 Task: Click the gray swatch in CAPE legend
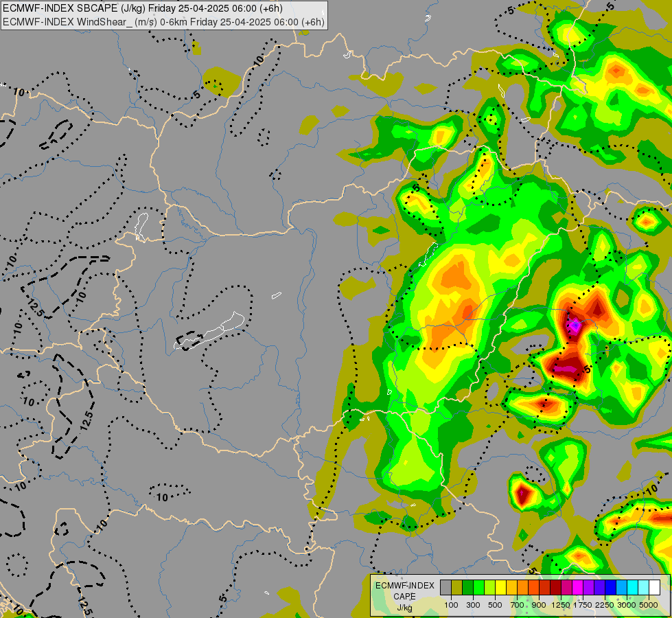(445, 587)
